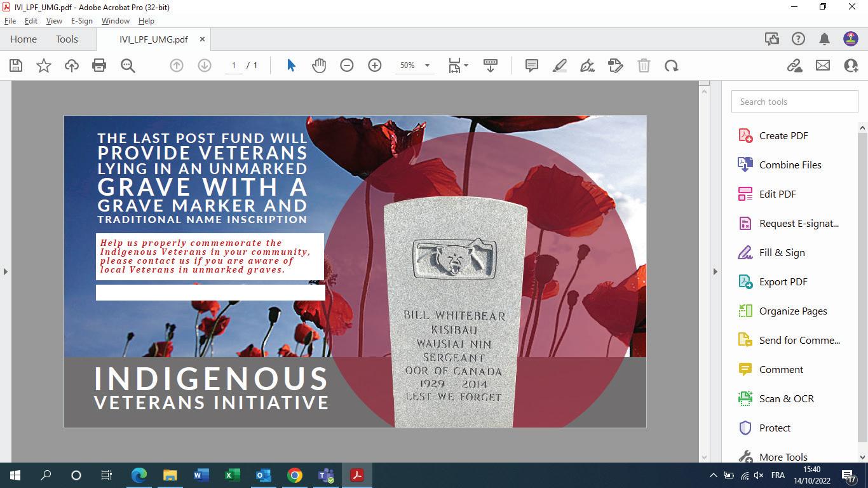Screen dimensions: 868x488
Task: Click the scrolling mode toolbar icon
Action: click(x=491, y=65)
